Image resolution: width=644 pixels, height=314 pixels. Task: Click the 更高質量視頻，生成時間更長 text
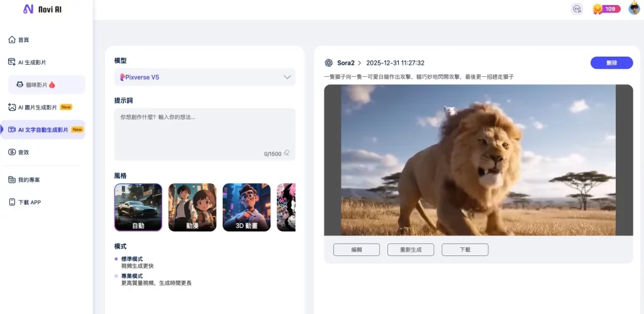click(157, 283)
